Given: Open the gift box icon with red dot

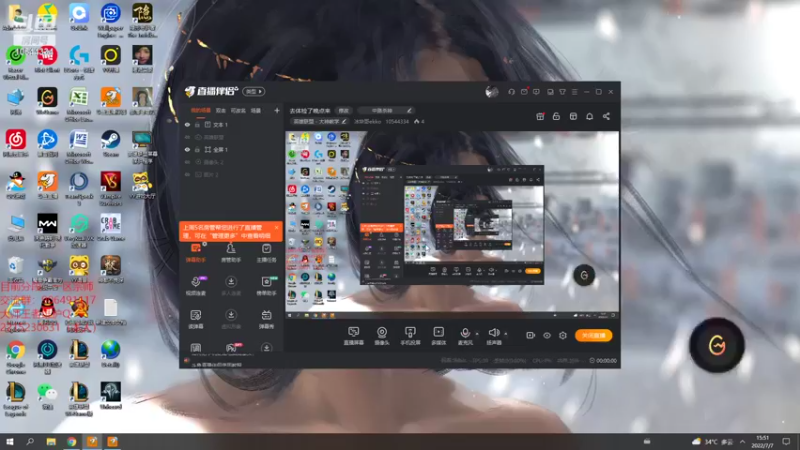Looking at the screenshot, I should (540, 116).
